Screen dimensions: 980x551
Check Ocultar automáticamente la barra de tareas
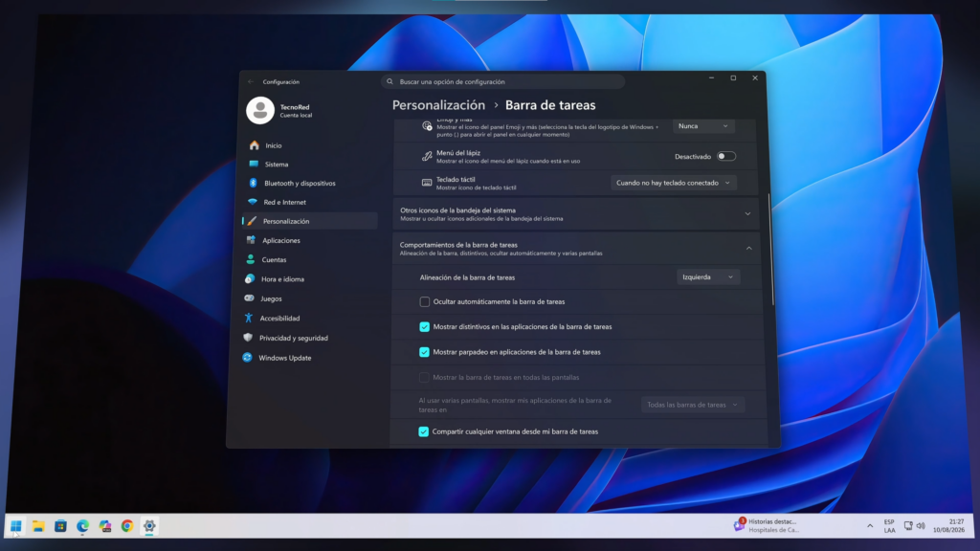tap(424, 301)
